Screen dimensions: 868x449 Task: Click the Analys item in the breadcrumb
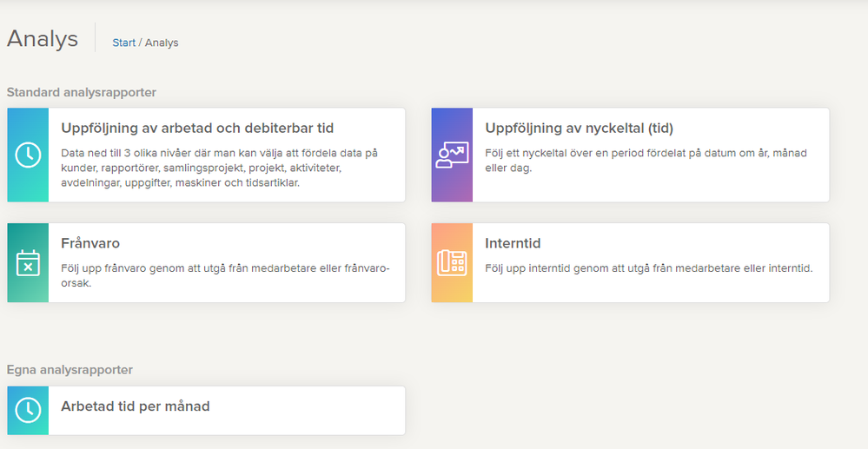click(x=162, y=43)
